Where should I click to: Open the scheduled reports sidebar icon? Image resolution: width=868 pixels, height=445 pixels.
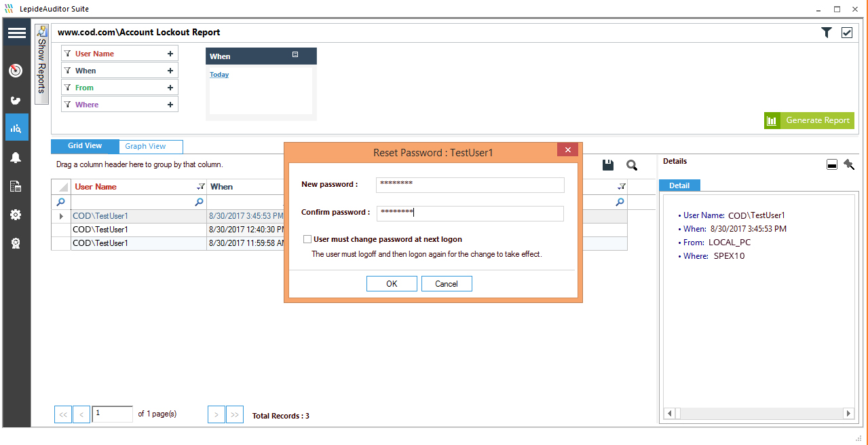[x=16, y=186]
